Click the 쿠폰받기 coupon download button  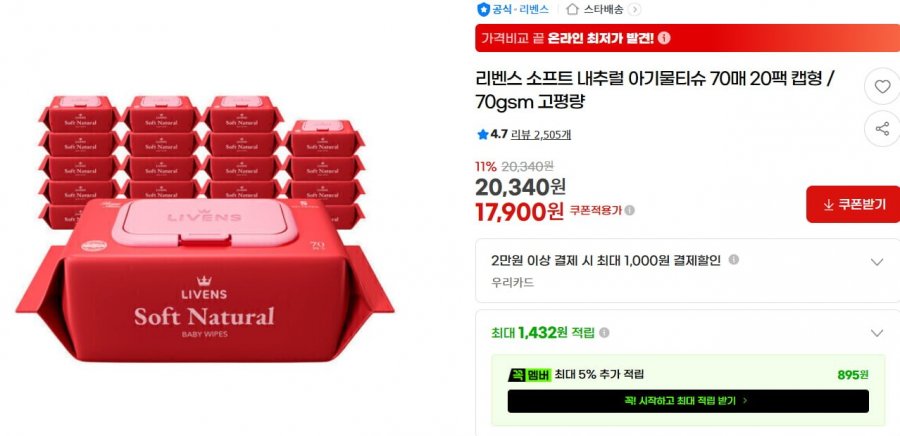(x=853, y=204)
